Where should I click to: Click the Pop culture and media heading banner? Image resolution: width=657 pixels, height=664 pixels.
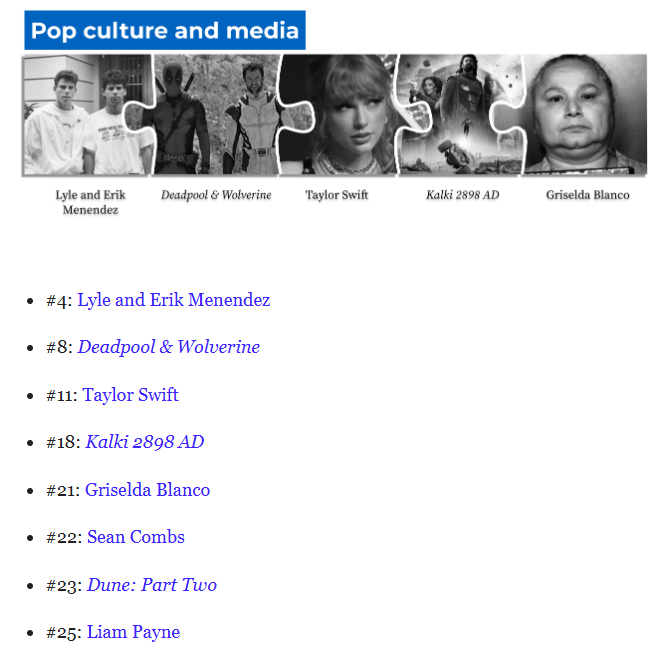click(x=165, y=31)
